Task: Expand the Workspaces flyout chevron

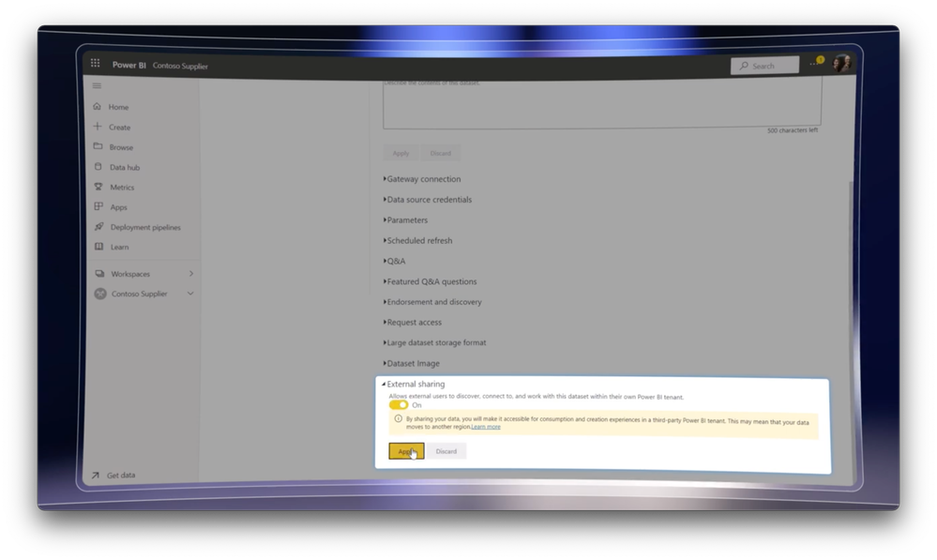Action: click(191, 274)
